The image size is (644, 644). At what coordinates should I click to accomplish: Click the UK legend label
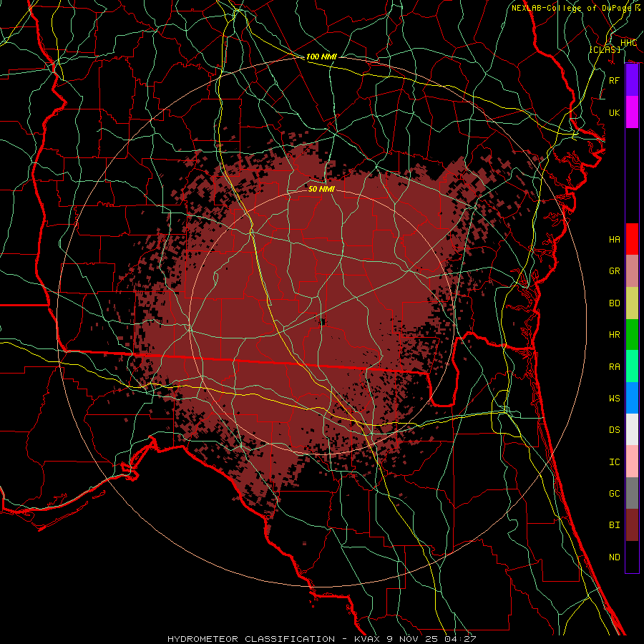coord(615,112)
